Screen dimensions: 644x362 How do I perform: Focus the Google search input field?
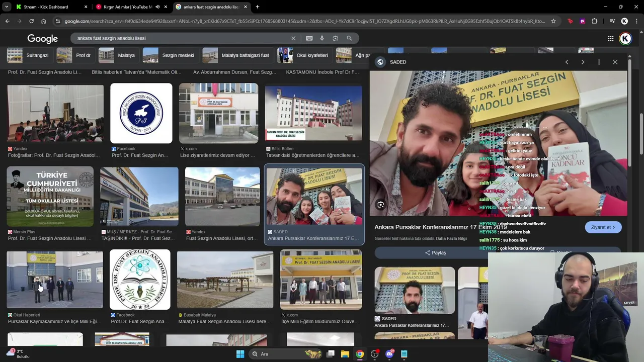(181, 38)
